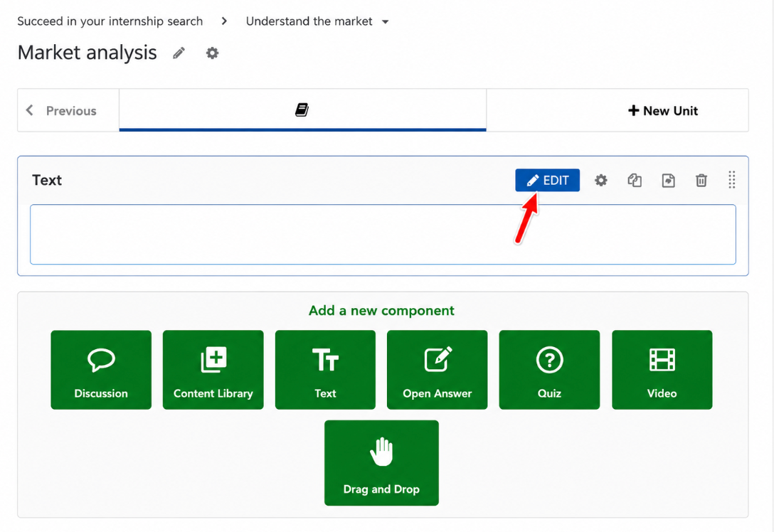Viewport: 774px width, 532px height.
Task: Click the Text component header label
Action: 47,180
